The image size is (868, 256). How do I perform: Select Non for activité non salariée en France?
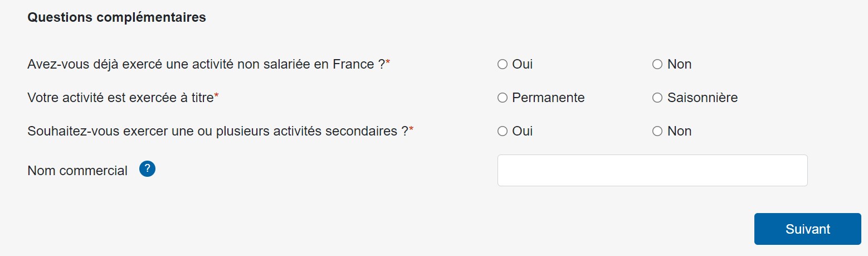657,64
